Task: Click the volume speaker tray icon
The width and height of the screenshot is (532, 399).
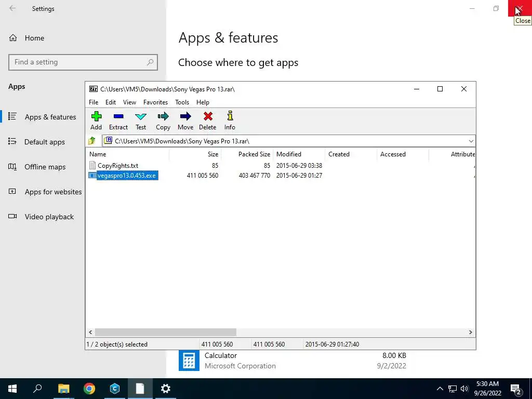Action: [464, 389]
